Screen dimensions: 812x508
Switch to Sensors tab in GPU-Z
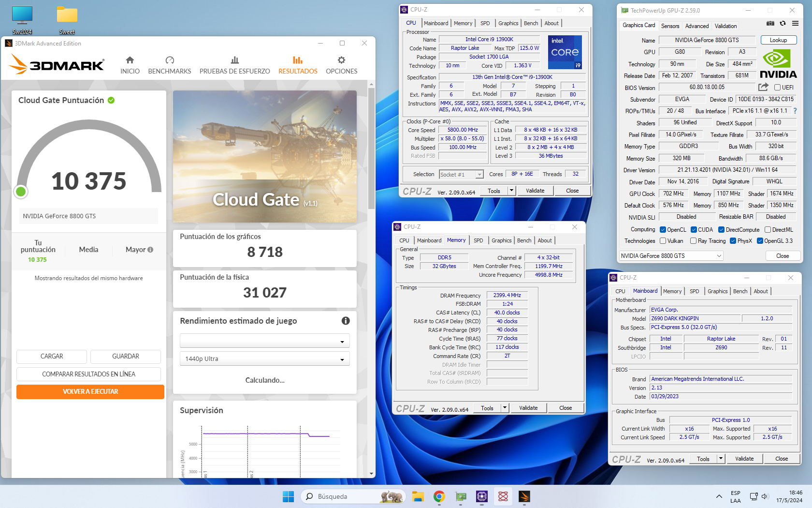point(670,26)
